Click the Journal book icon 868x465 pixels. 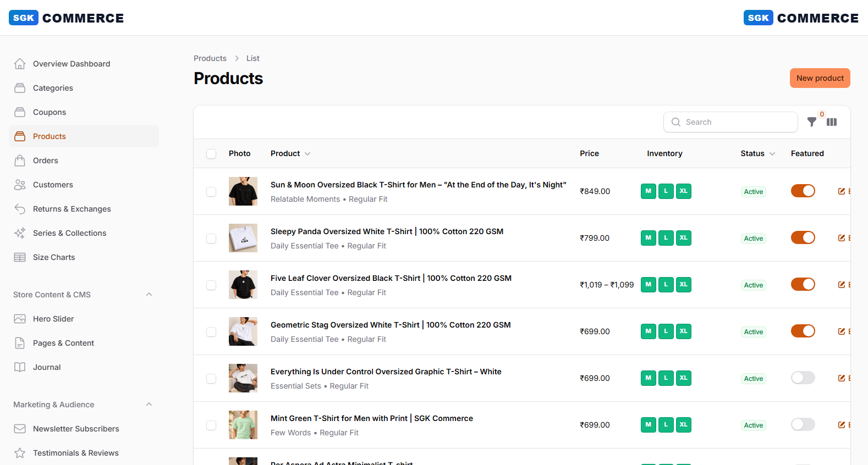click(20, 367)
